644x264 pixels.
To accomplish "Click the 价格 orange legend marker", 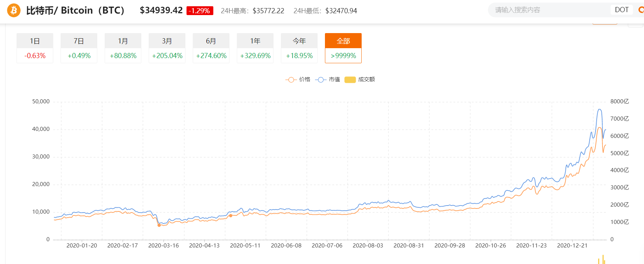I will tap(291, 79).
